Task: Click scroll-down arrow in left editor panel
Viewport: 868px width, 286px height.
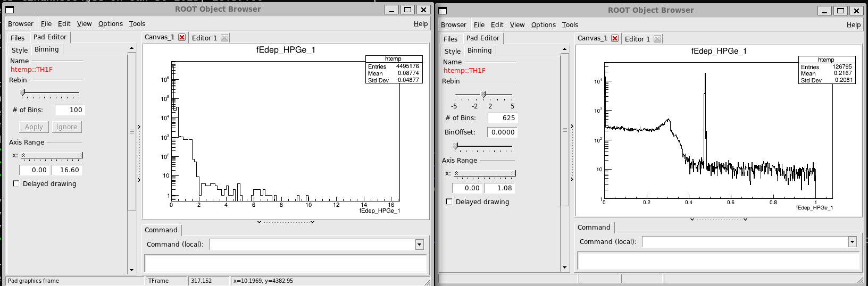Action: pyautogui.click(x=132, y=270)
